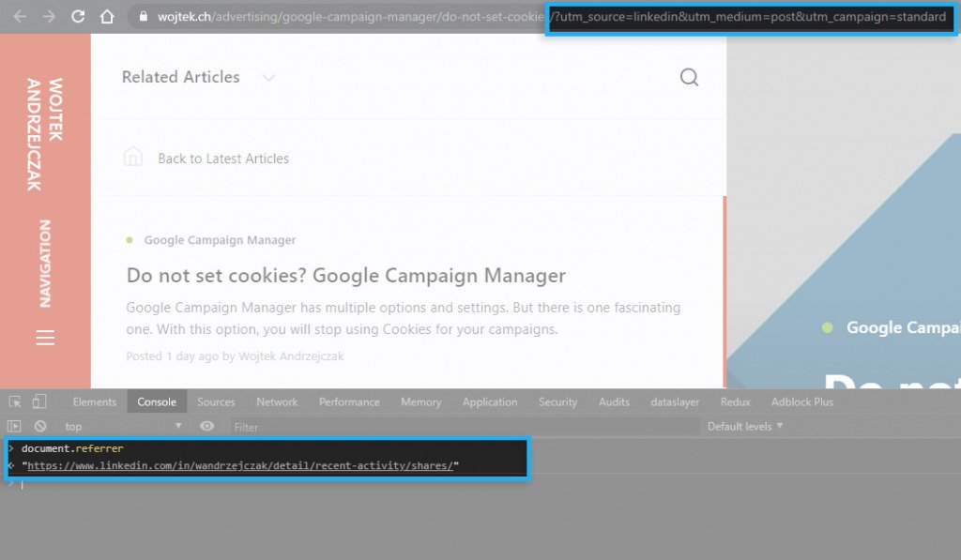Click the document.referrer console command
Screen dimensions: 961x560
point(72,448)
